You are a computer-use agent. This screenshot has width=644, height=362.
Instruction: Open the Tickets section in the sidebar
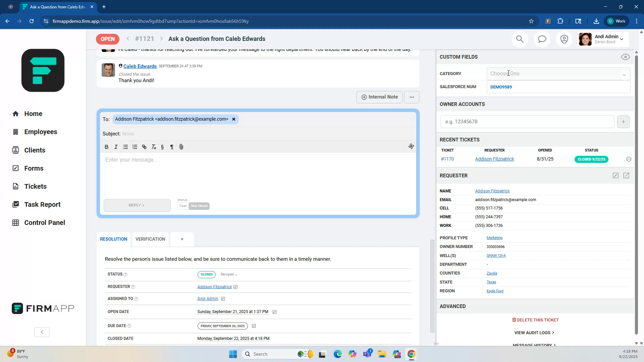[35, 186]
